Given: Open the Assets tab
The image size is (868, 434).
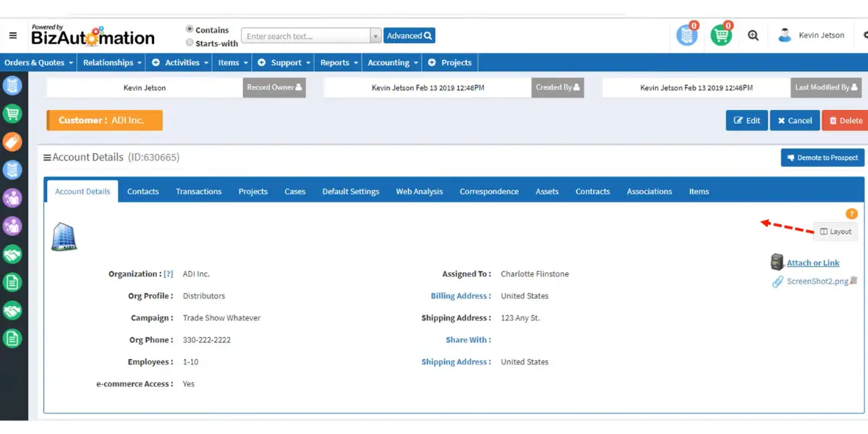Looking at the screenshot, I should [x=547, y=192].
